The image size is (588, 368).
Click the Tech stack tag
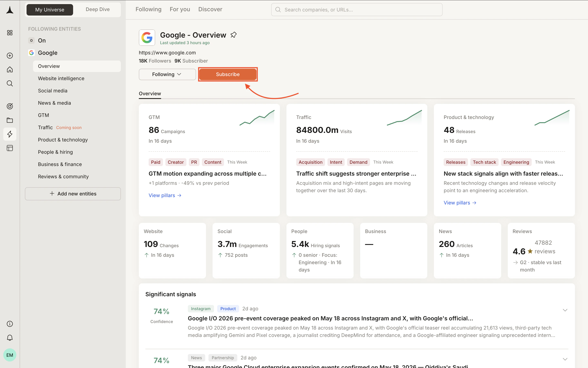coord(484,162)
